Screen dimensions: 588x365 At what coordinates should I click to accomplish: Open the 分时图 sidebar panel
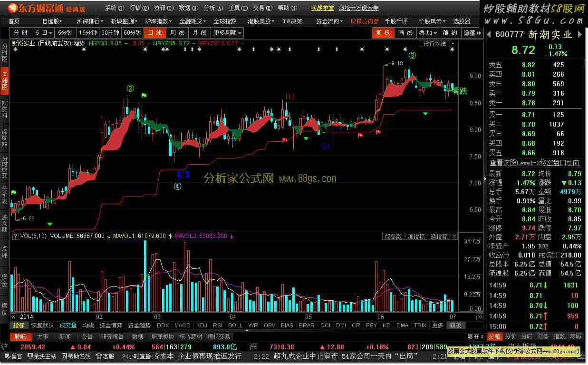pos(5,52)
